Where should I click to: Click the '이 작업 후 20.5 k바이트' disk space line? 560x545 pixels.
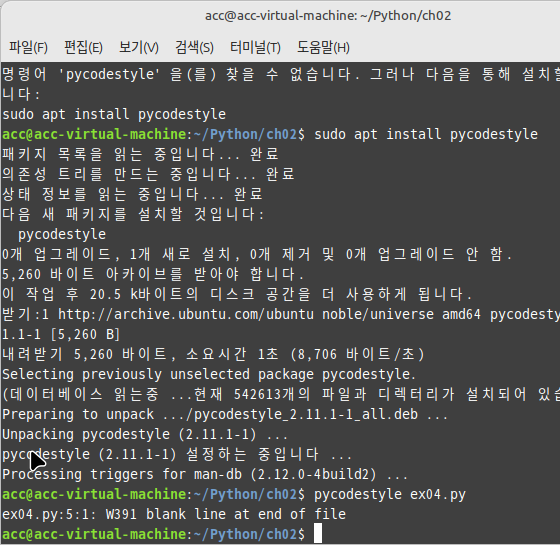coord(237,294)
